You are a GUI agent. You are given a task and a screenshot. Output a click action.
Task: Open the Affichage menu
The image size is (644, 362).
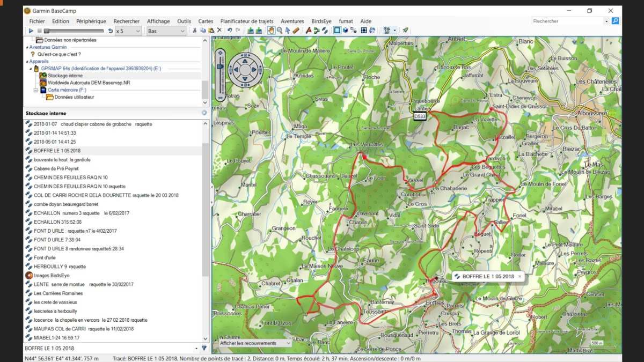click(x=158, y=21)
